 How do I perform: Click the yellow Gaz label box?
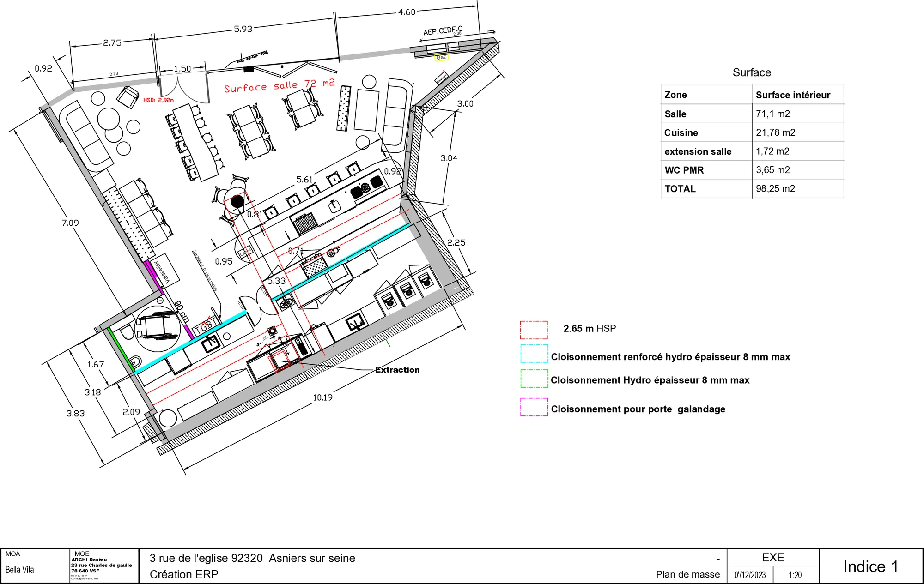click(x=442, y=58)
